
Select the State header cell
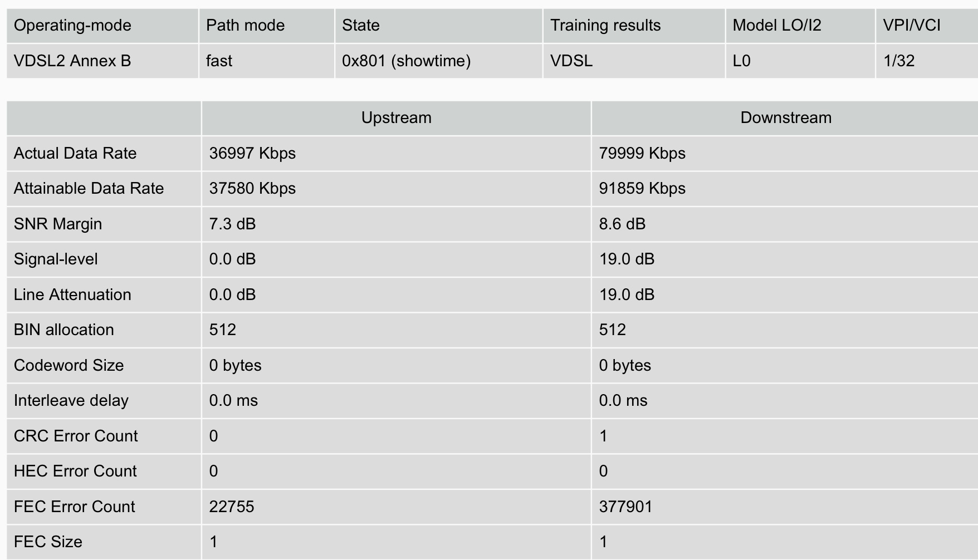click(x=439, y=26)
